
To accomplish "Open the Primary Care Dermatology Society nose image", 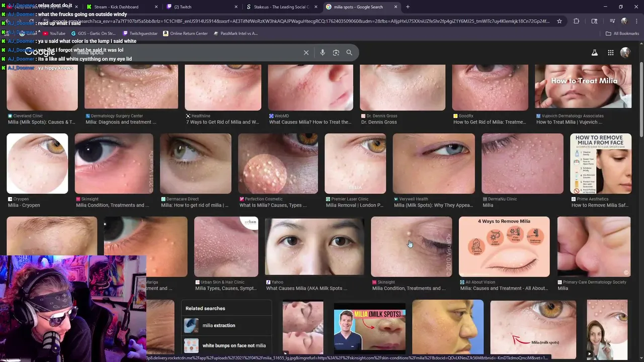I will point(594,246).
